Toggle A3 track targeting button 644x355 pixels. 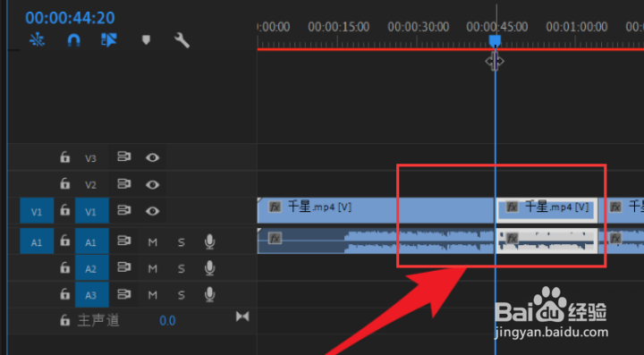91,295
